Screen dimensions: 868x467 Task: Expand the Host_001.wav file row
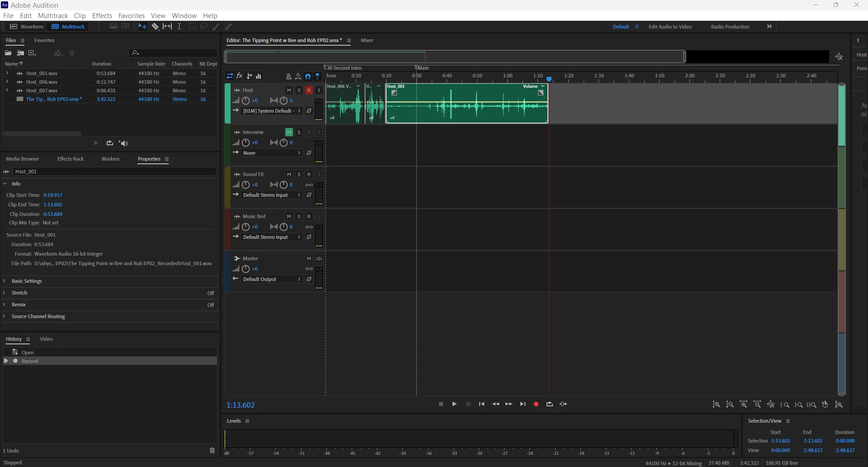7,73
